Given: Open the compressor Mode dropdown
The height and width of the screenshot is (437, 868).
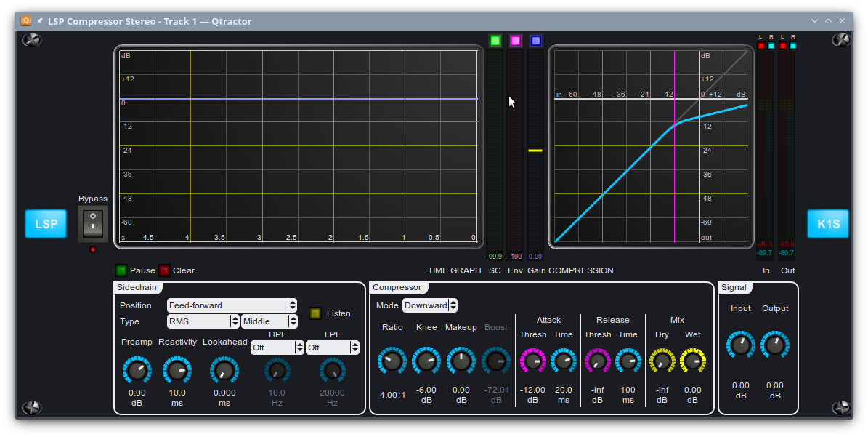Looking at the screenshot, I should tap(430, 305).
